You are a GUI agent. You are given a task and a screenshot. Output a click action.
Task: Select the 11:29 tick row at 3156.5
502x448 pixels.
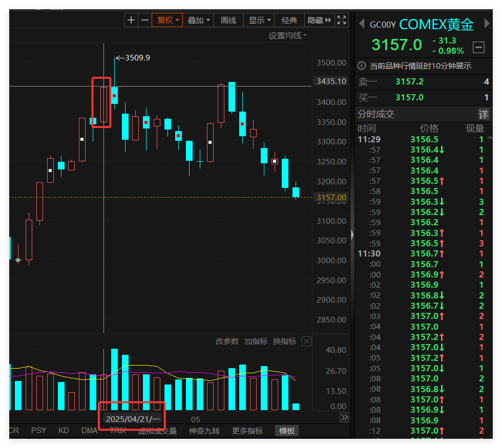point(421,139)
